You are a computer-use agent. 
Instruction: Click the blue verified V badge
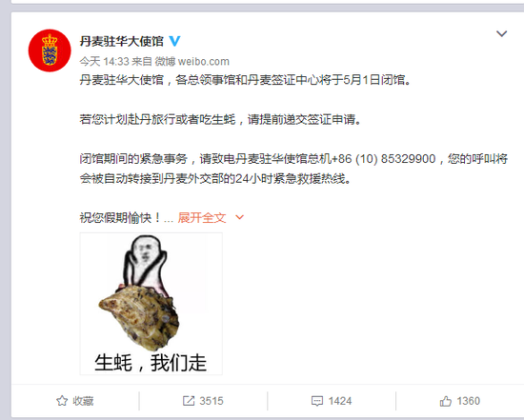(x=174, y=41)
